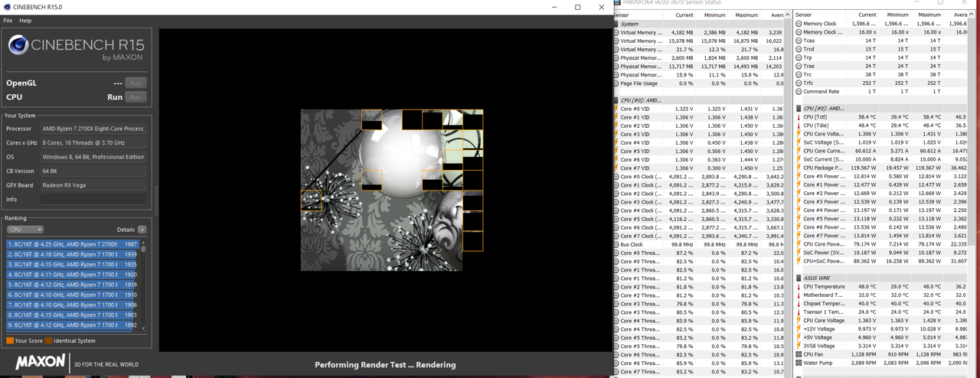Select ranking entry 1 at 4.25 GHz Ryzen 2700X
Screen dimensions: 980x378
[x=73, y=244]
